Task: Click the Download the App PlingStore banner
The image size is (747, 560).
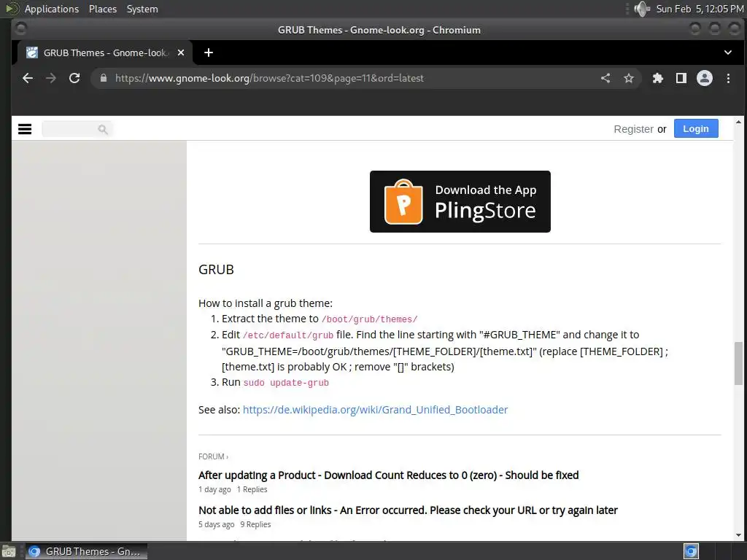Action: (460, 201)
